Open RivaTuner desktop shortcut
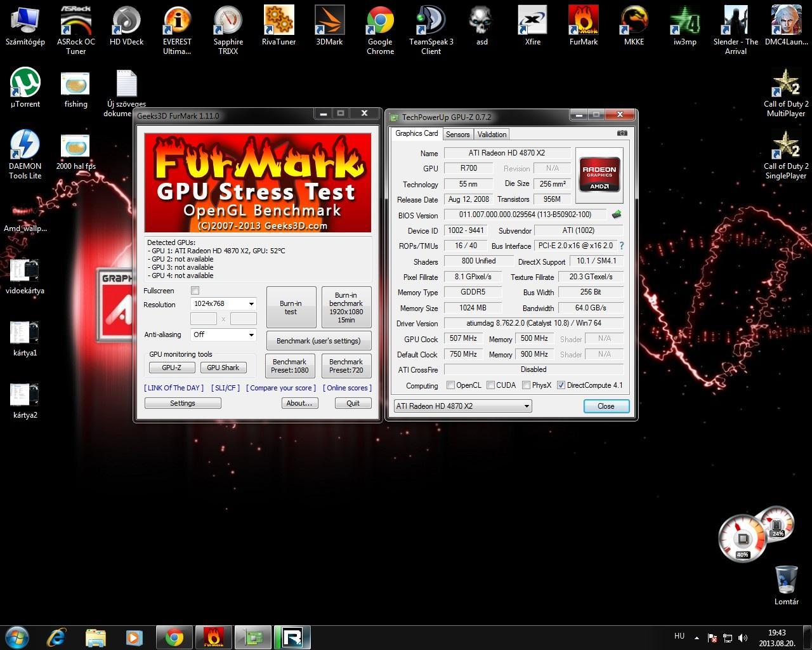Screen dimensions: 812x650 coord(278,27)
